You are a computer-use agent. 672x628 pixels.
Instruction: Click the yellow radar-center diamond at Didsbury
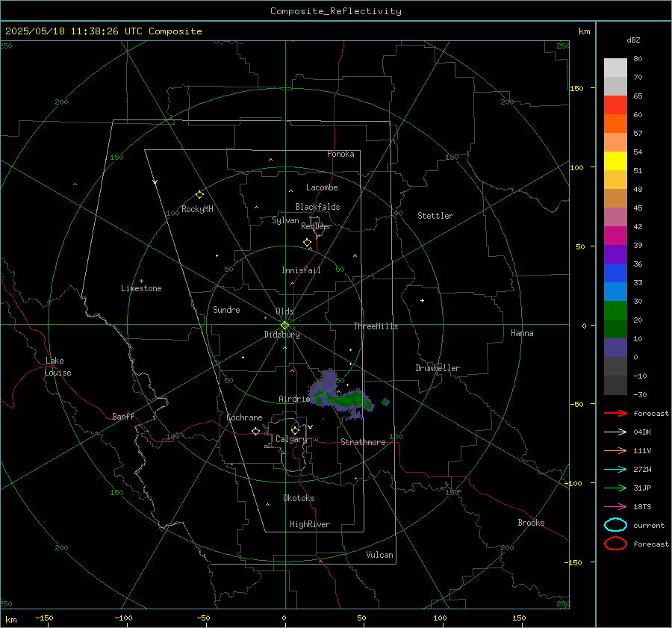[x=284, y=326]
